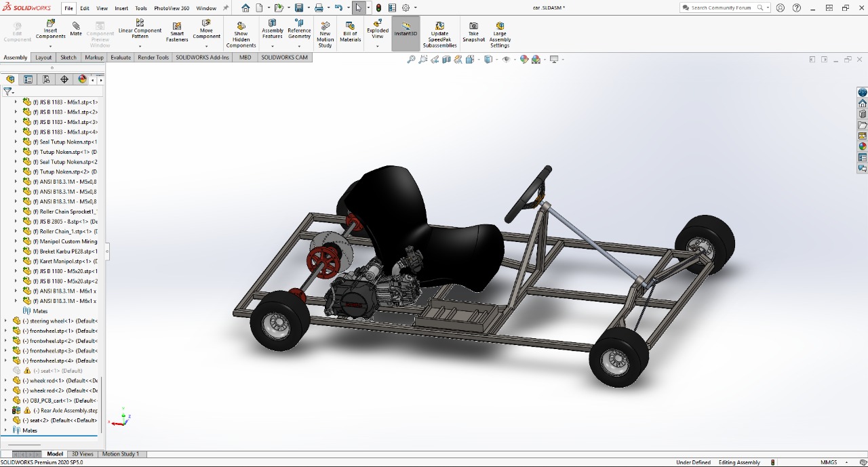Open the Exploded View tool
868x467 pixels.
click(x=377, y=29)
